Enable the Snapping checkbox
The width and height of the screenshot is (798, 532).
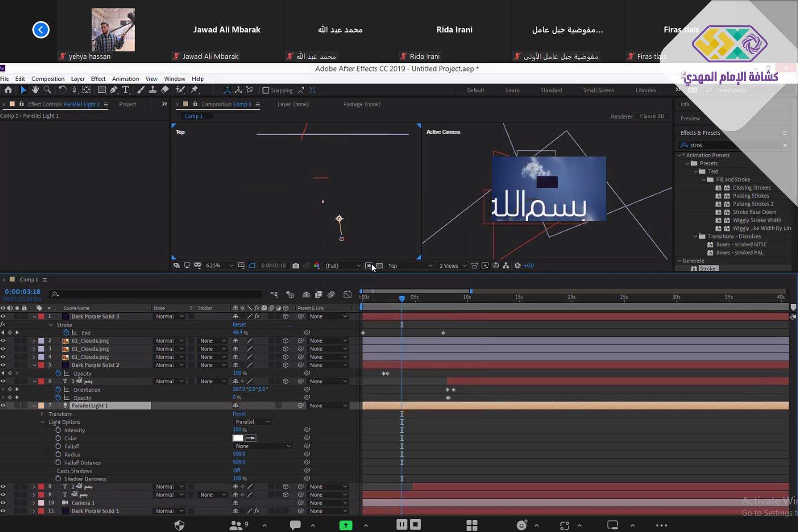click(x=266, y=90)
